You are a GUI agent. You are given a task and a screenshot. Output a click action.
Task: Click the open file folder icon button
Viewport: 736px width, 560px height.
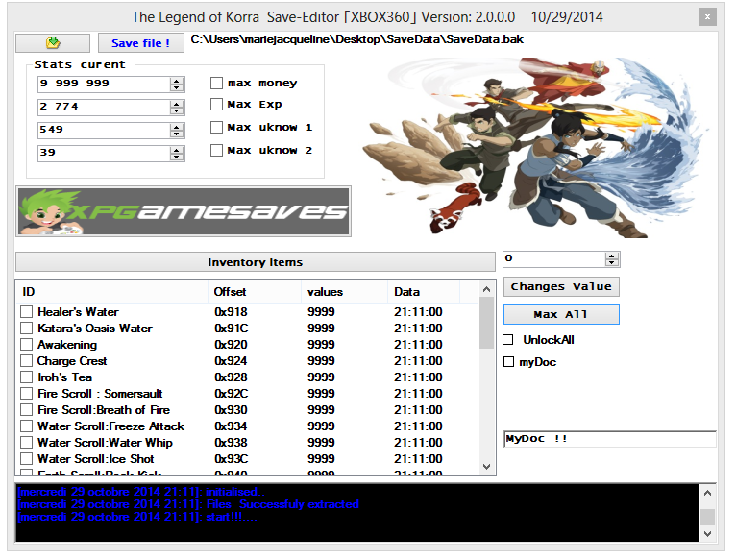click(52, 42)
